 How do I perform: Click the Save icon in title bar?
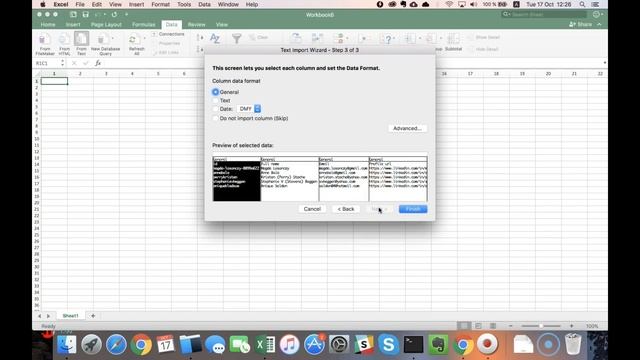(85, 14)
